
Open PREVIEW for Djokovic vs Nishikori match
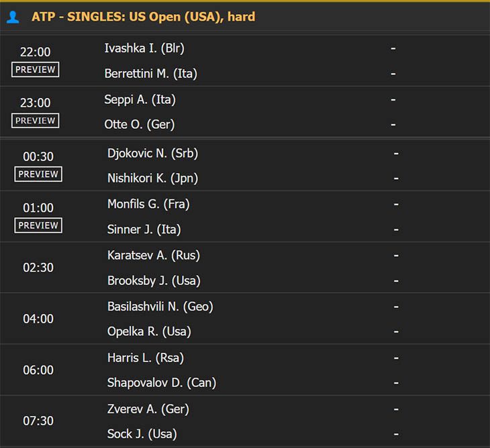coord(38,174)
